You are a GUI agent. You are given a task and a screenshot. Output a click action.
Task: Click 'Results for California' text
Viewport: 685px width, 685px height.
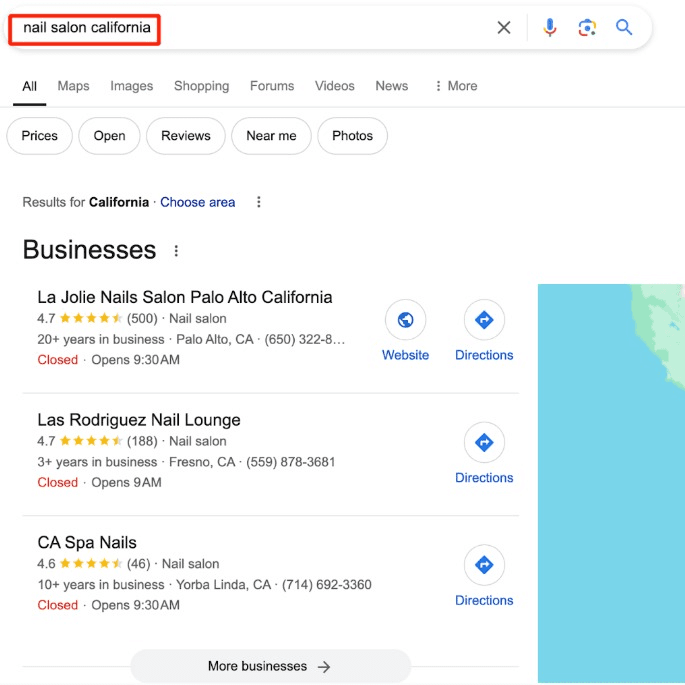point(86,202)
